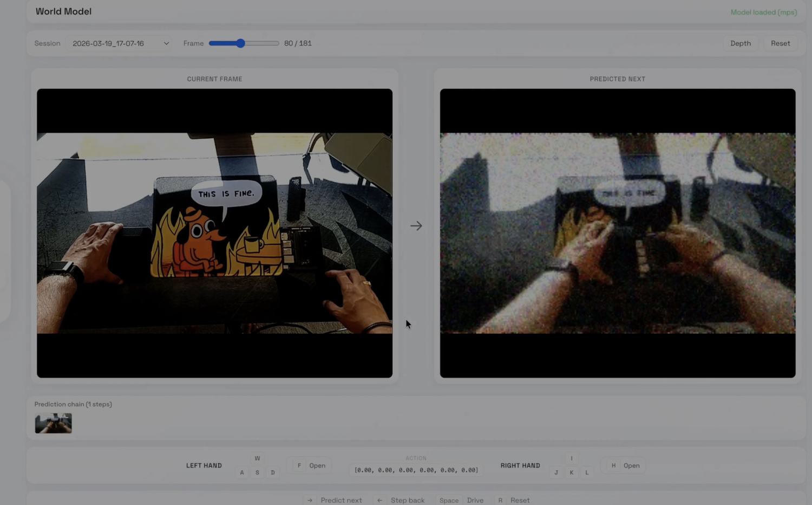
Task: Click the left-arrow Step back button
Action: pos(400,500)
